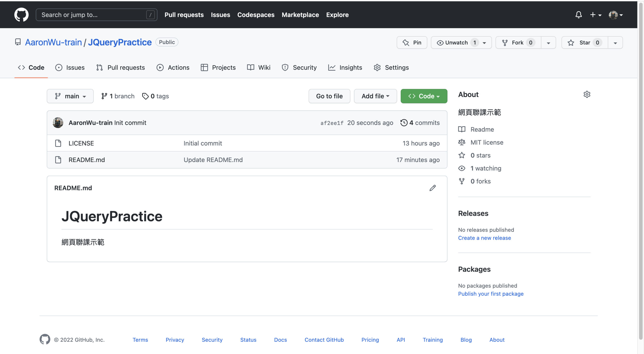Open the main branch selector dropdown
This screenshot has width=644, height=354.
[70, 96]
